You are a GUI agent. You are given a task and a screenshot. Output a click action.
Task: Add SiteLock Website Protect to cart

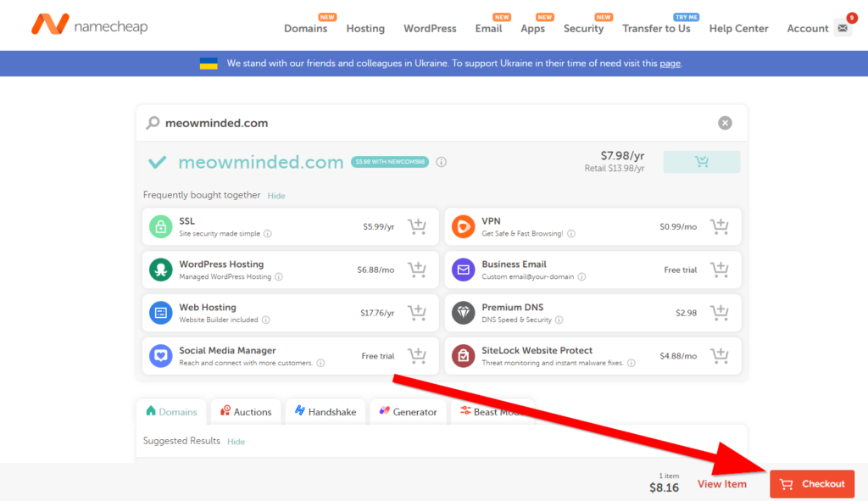(x=719, y=356)
